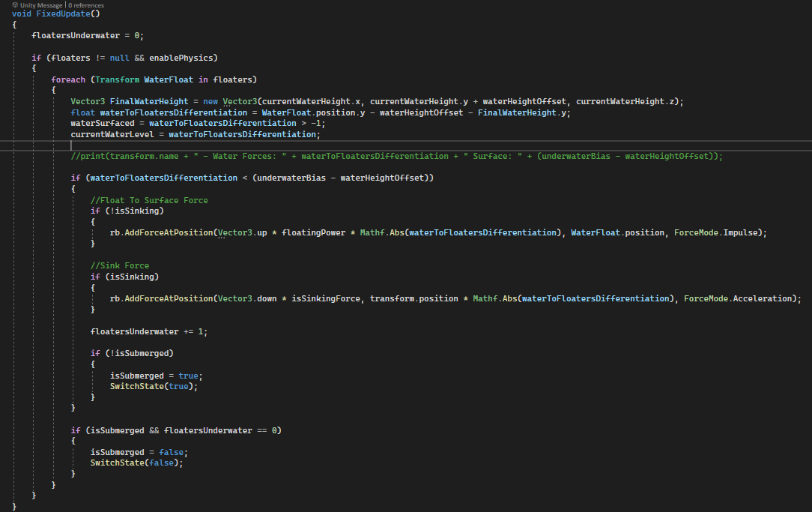Screen dimensions: 812x512
Task: Click the currentWaterLevel variable
Action: 112,135
